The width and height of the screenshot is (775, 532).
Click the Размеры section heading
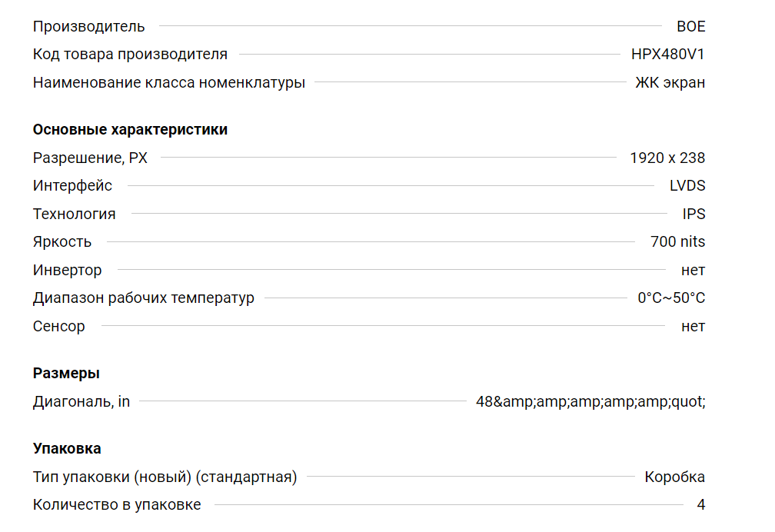66,374
